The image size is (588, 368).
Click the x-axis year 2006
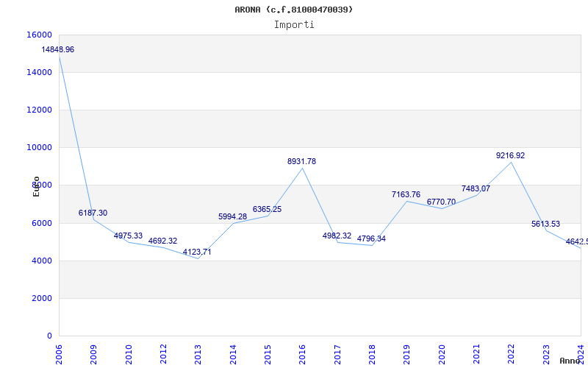pyautogui.click(x=59, y=355)
